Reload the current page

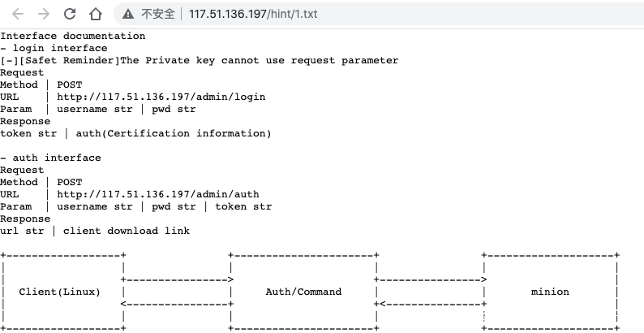70,14
